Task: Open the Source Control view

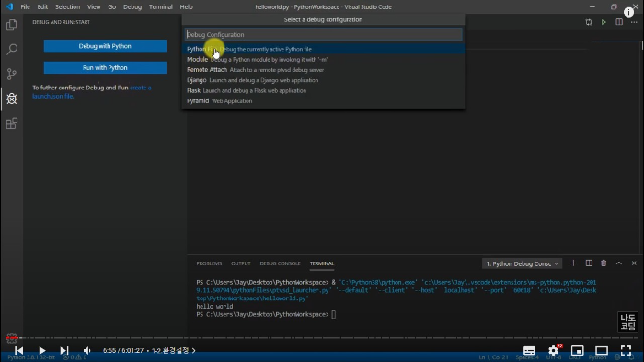Action: coord(11,74)
